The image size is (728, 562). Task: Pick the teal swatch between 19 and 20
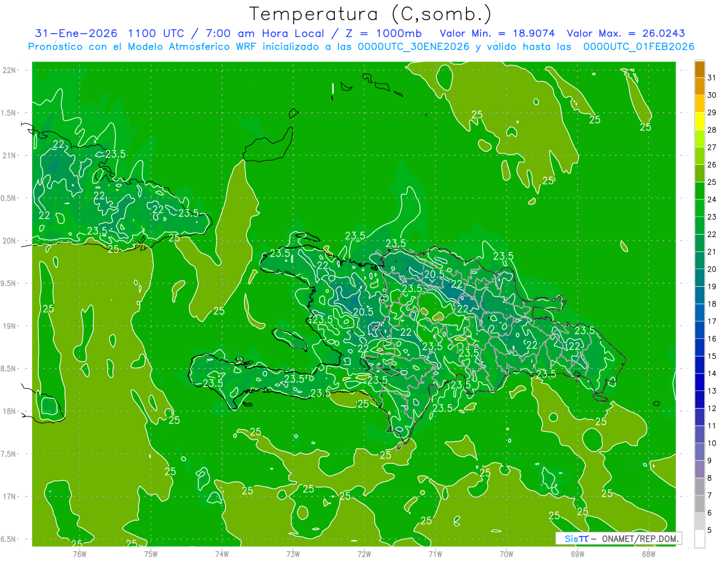click(699, 278)
